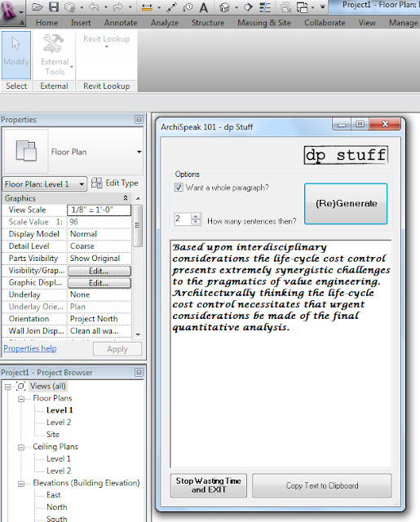Click the dp stuff logo
The image size is (420, 522).
(346, 155)
